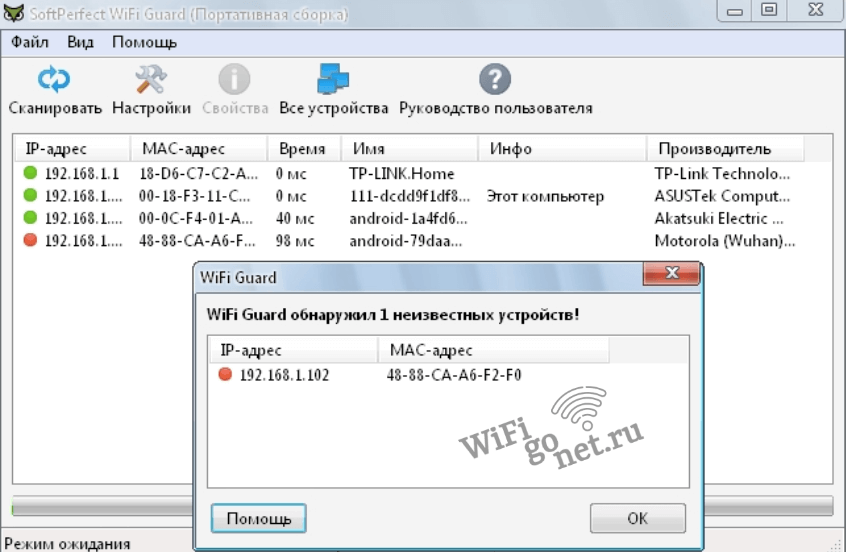Image resolution: width=847 pixels, height=552 pixels.
Task: Open the Вид menu
Action: pos(80,42)
